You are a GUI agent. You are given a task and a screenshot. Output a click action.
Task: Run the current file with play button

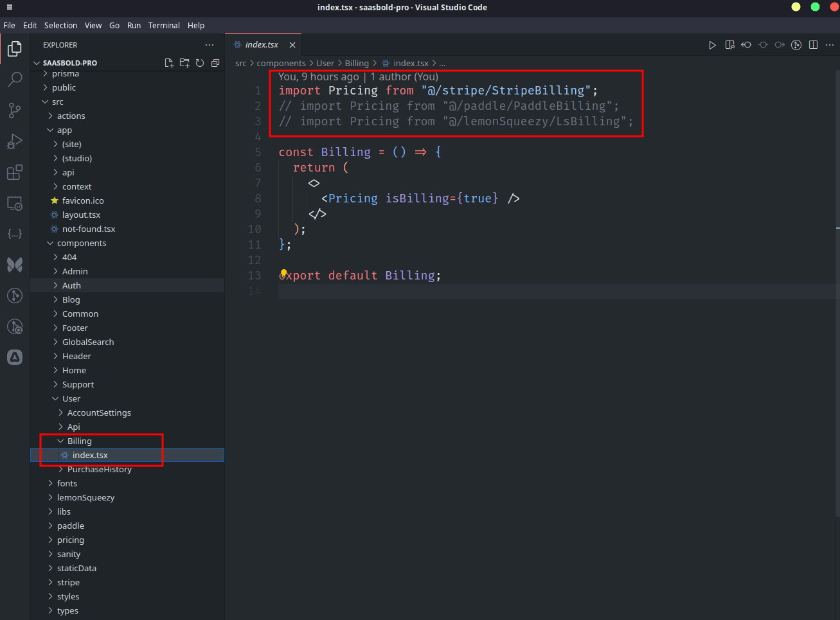(x=712, y=45)
